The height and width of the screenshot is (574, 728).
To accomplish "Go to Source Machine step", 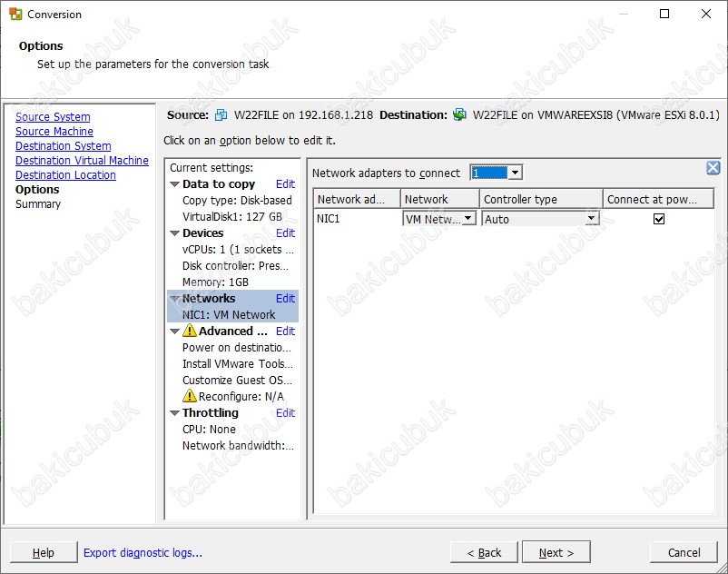I will (54, 132).
